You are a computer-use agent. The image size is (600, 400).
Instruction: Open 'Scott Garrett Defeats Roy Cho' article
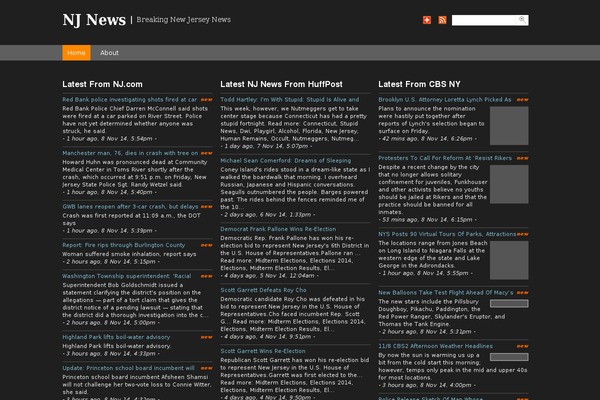263,290
